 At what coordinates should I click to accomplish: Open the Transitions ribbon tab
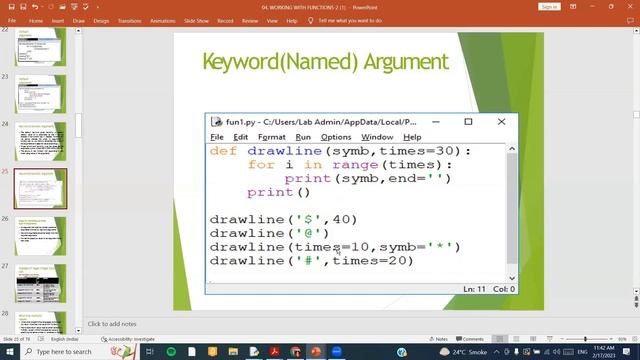coord(129,20)
